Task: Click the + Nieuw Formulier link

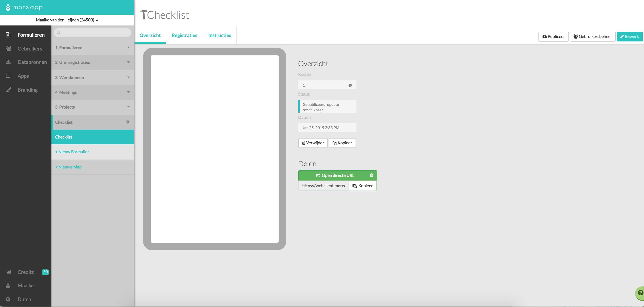Action: 72,152
